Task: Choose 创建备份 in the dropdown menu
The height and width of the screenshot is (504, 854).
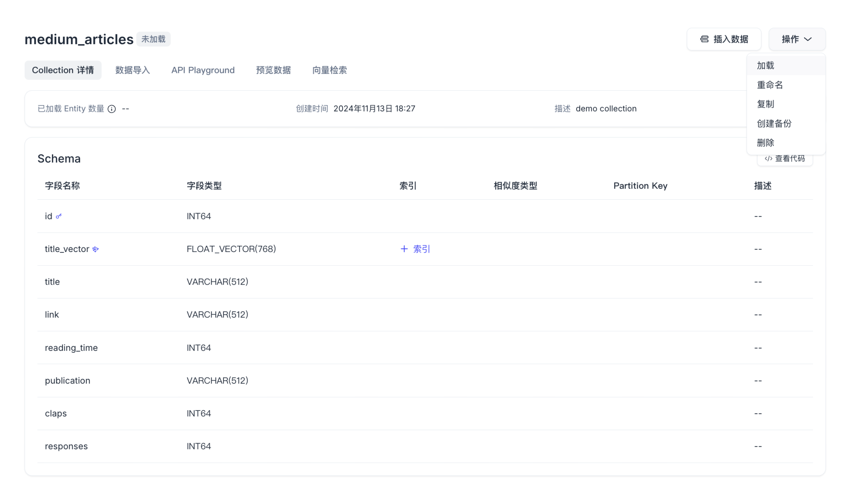Action: 786,124
